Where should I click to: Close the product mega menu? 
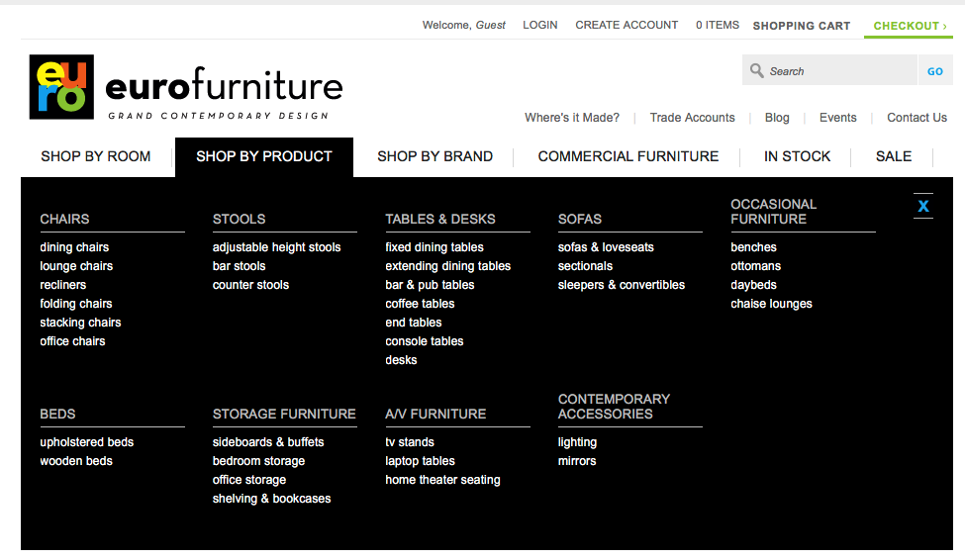pos(923,206)
